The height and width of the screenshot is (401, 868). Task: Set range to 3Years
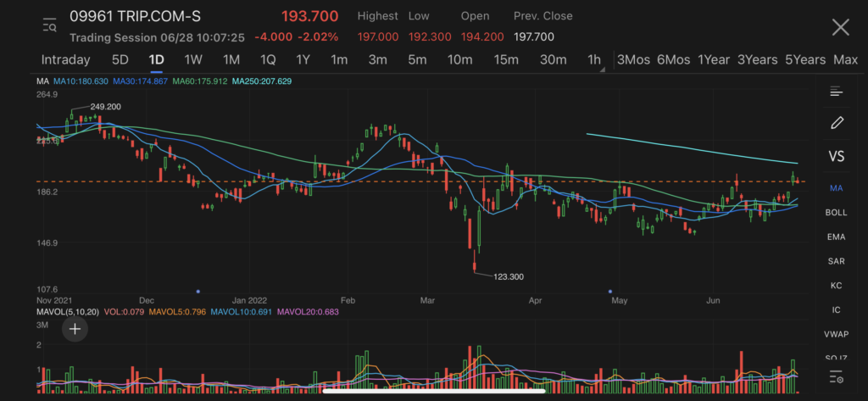tap(757, 60)
